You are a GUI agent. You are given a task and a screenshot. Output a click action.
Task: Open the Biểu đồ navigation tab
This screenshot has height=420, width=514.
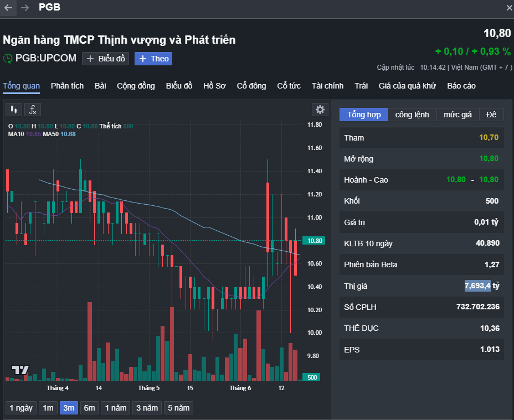179,86
